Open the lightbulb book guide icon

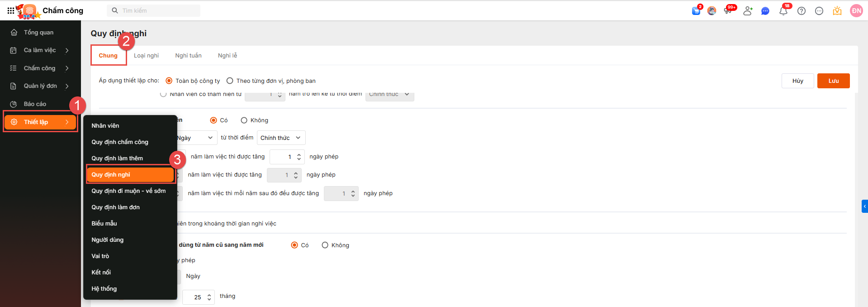tap(837, 11)
